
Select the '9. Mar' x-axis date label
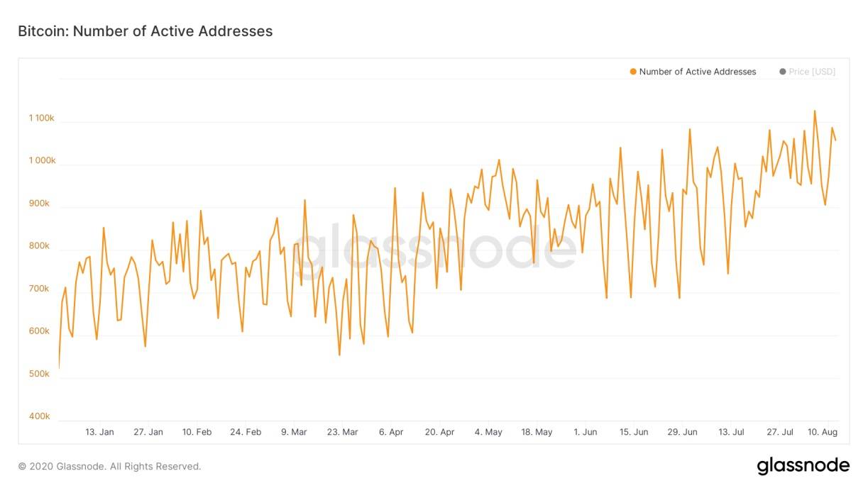(x=294, y=432)
